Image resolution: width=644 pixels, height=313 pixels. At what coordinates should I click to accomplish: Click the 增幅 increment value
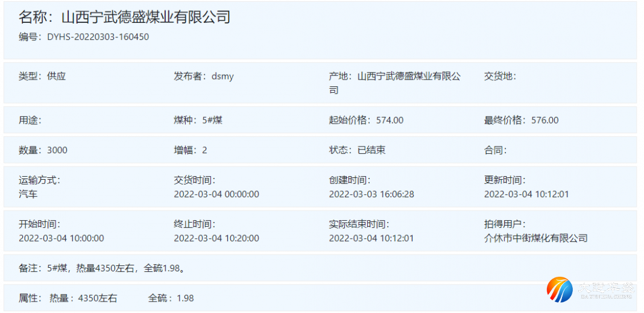coord(204,150)
